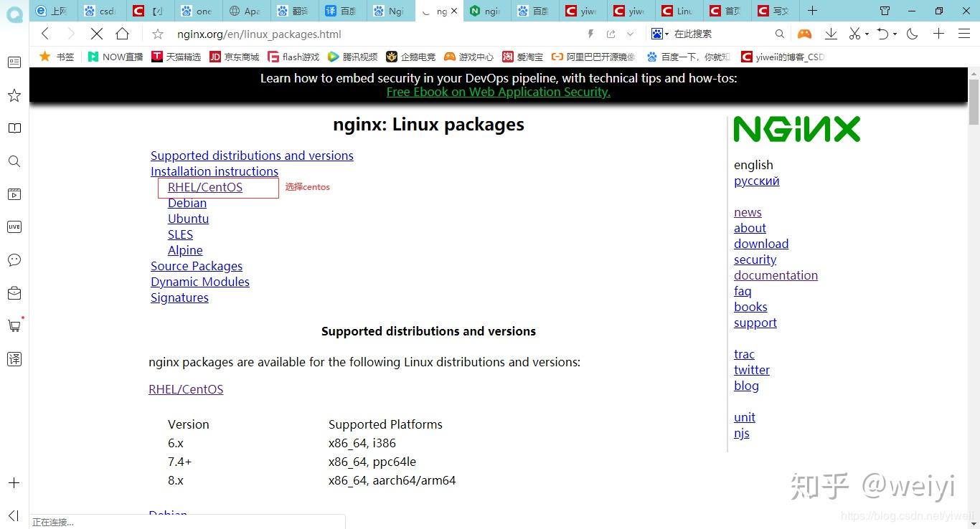Open the game controller icon in toolbar
The height and width of the screenshot is (529, 980).
tap(805, 34)
